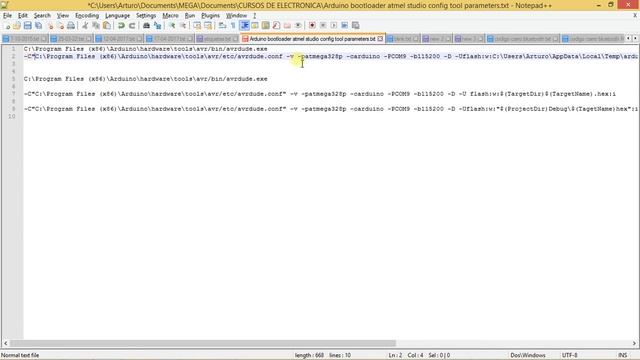Toggle synchronized horizontal scrolling
The height and width of the screenshot is (360, 640).
[x=208, y=26]
